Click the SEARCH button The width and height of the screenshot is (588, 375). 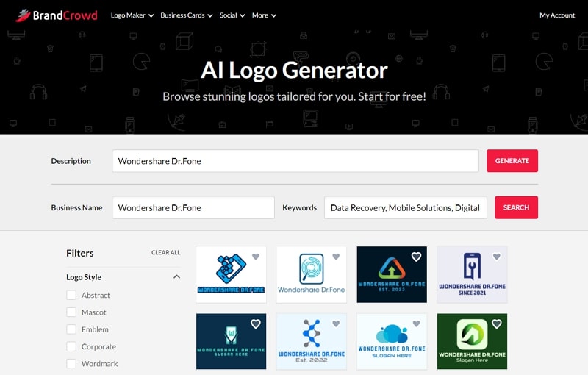pyautogui.click(x=516, y=207)
